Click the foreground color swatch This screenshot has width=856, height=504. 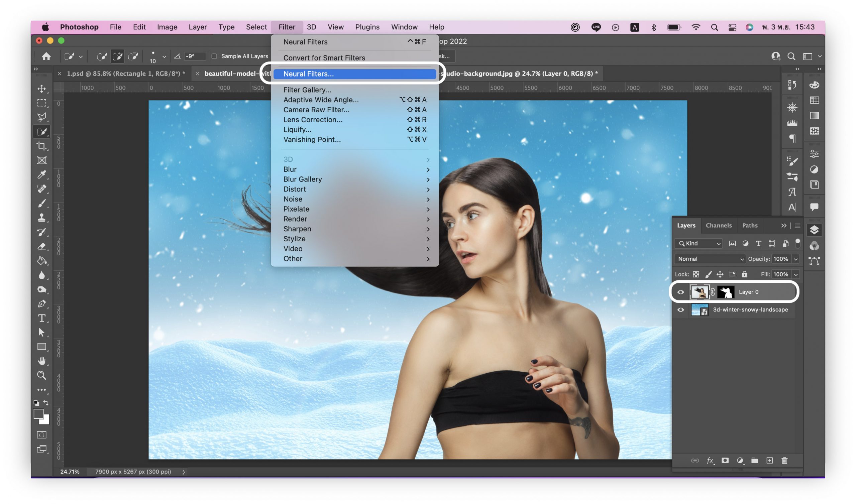[x=38, y=414]
